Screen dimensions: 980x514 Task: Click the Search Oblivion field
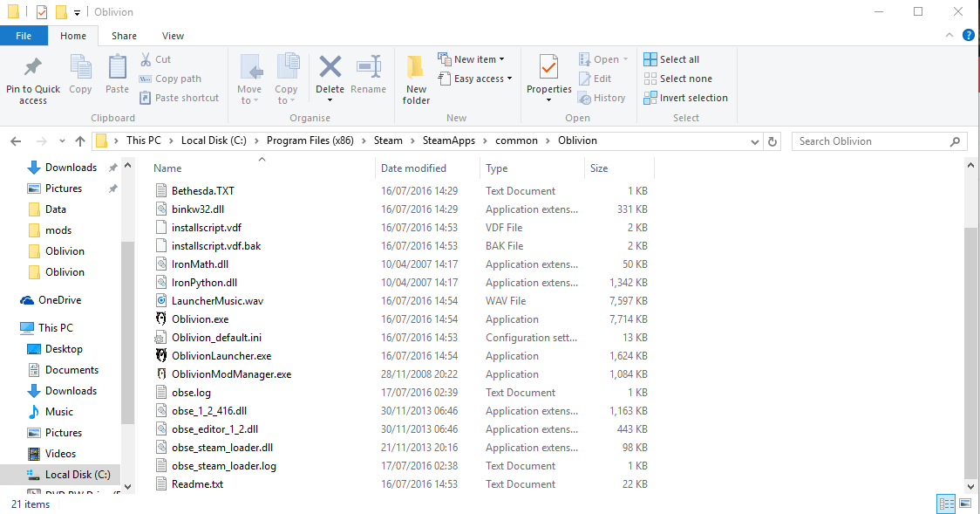tap(879, 141)
